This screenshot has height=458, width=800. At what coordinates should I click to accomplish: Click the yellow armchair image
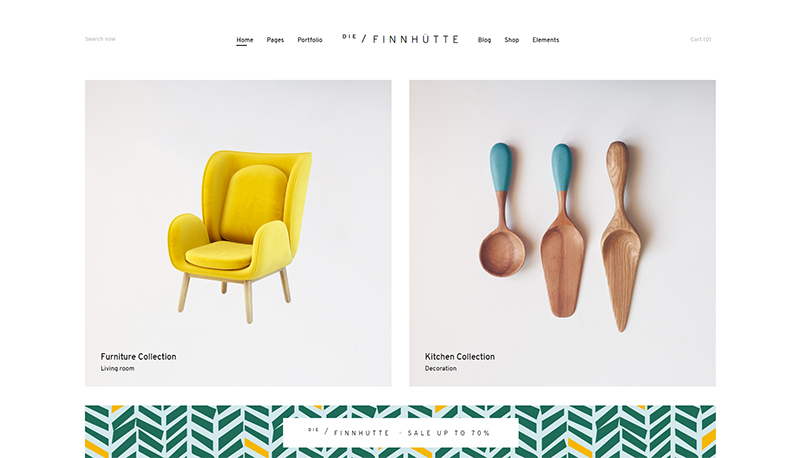click(x=240, y=235)
